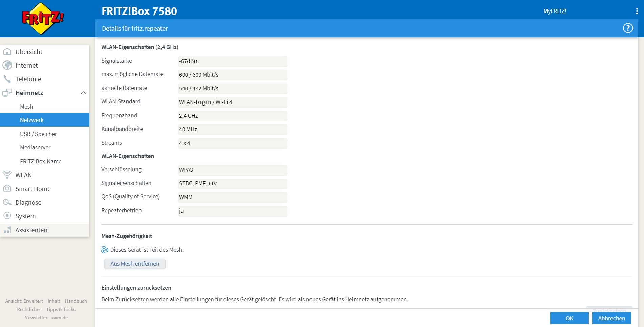
Task: Click the Smart Home icon
Action: coord(7,188)
